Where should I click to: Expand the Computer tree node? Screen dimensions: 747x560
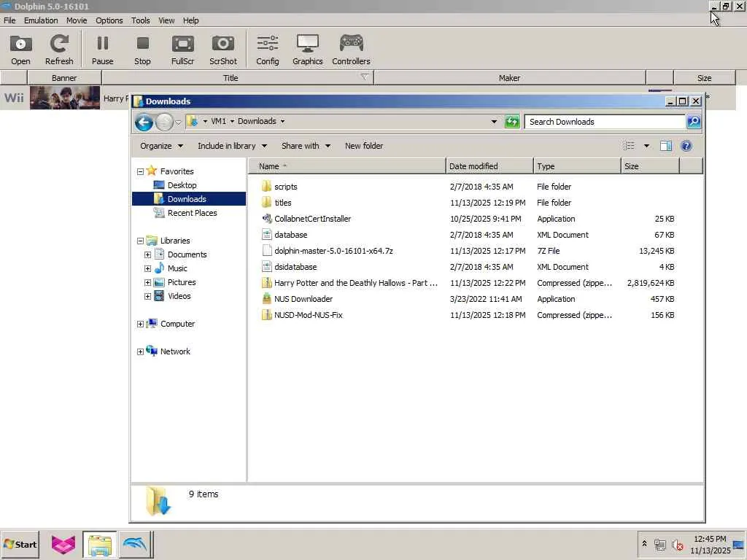click(140, 324)
